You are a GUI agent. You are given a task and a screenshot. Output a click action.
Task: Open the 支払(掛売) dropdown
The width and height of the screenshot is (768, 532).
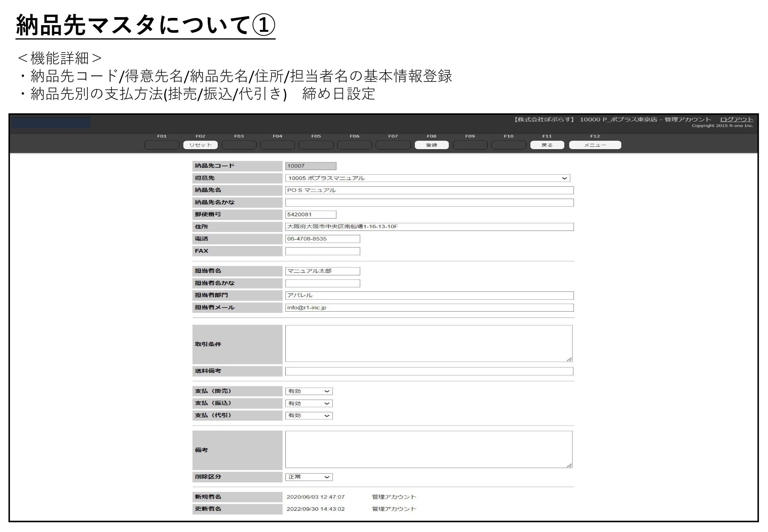(309, 391)
